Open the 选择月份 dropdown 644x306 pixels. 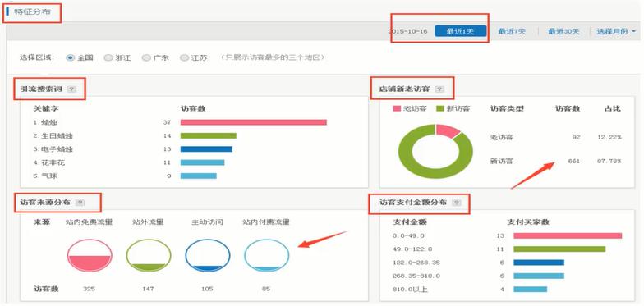[616, 31]
